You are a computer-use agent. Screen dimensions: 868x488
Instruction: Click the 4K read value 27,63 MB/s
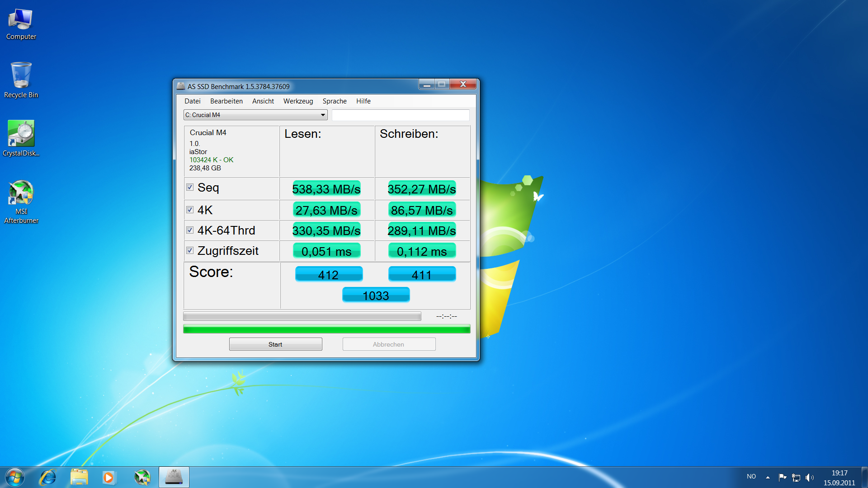click(326, 210)
